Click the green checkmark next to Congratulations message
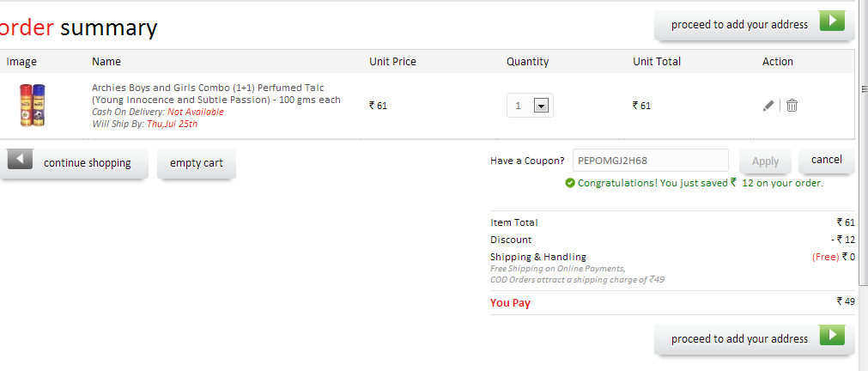Image resolution: width=868 pixels, height=371 pixels. (570, 183)
